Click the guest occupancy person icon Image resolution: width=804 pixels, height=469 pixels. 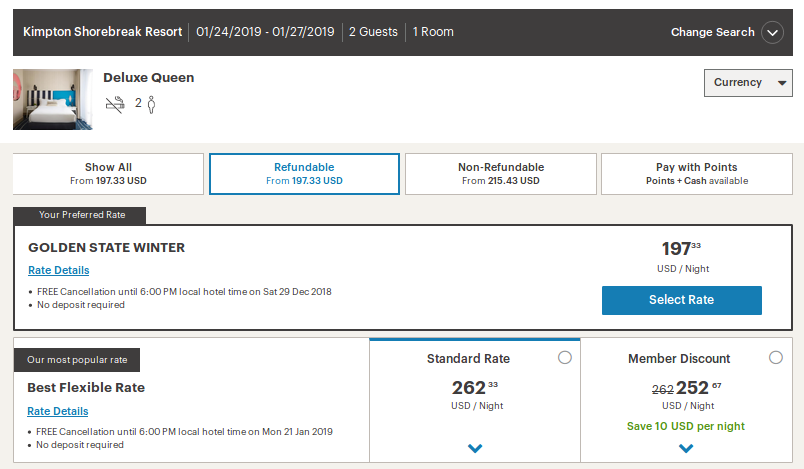pos(151,103)
